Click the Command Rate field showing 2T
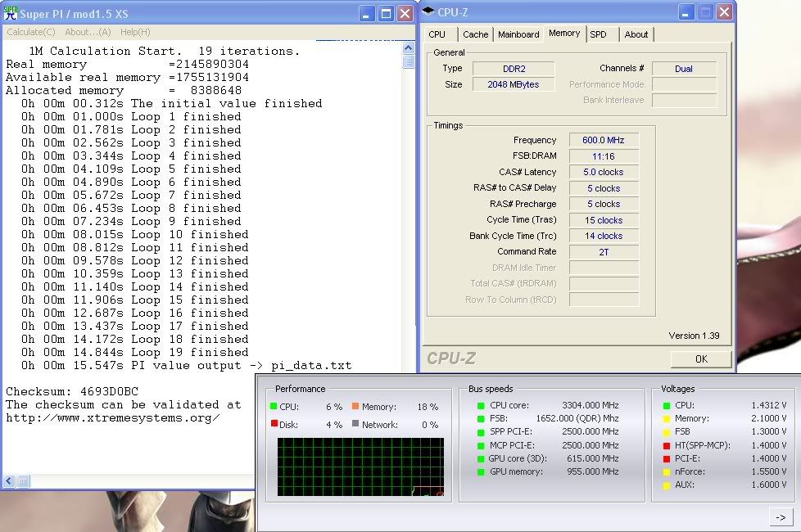Image resolution: width=801 pixels, height=532 pixels. pyautogui.click(x=604, y=252)
